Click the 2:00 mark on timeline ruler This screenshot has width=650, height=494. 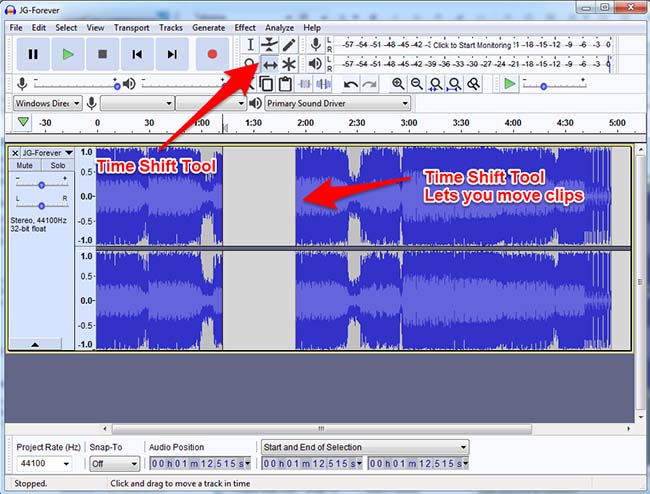click(305, 123)
